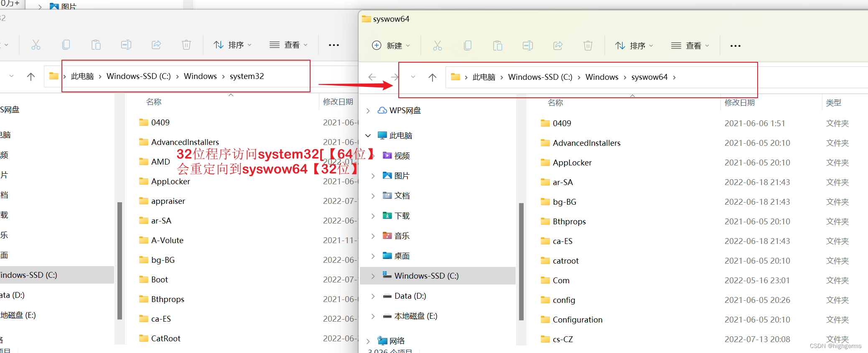This screenshot has height=353, width=868.
Task: Click Copy icon in system32 window toolbar
Action: [66, 45]
